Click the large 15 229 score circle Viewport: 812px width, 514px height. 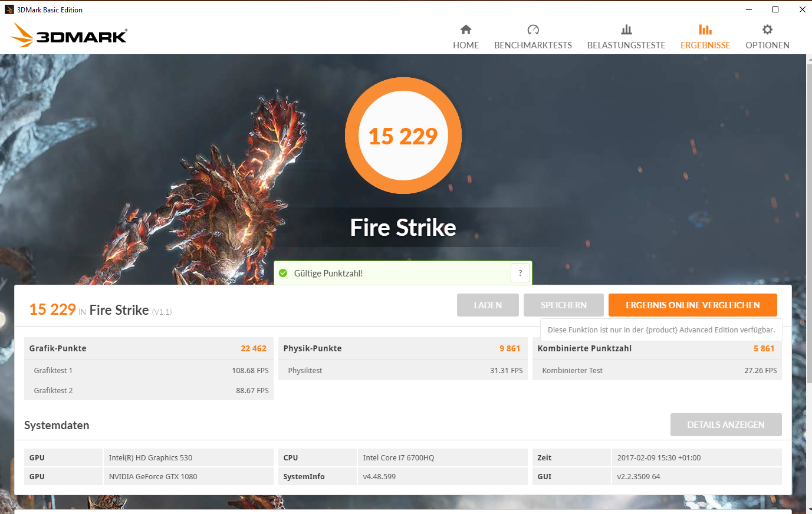click(x=403, y=136)
